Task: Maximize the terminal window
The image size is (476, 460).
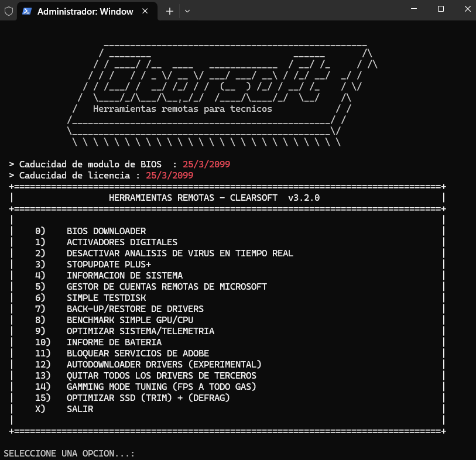Action: point(441,9)
